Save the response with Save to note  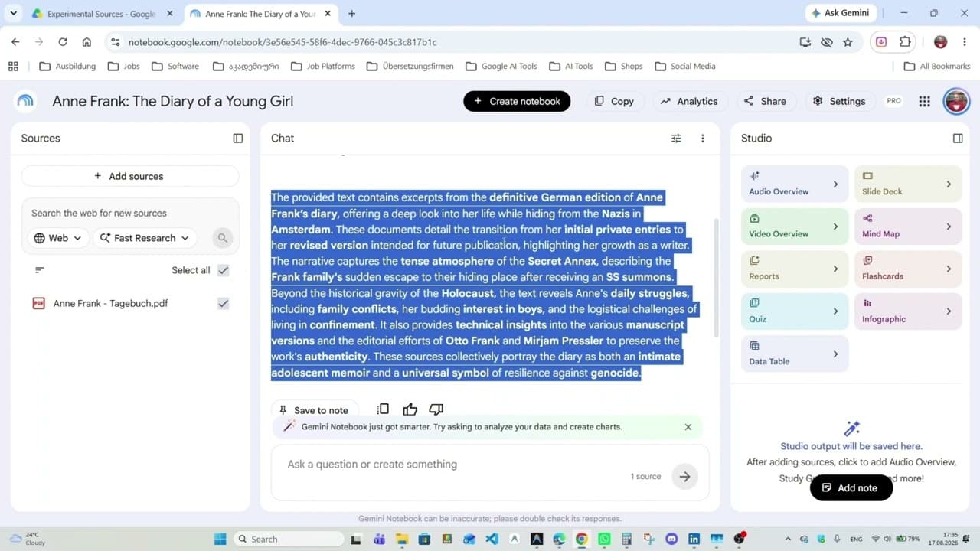pyautogui.click(x=314, y=410)
